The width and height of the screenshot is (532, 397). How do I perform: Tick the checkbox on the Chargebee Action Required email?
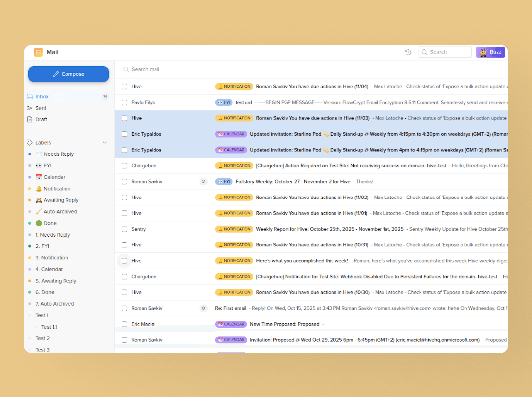124,166
